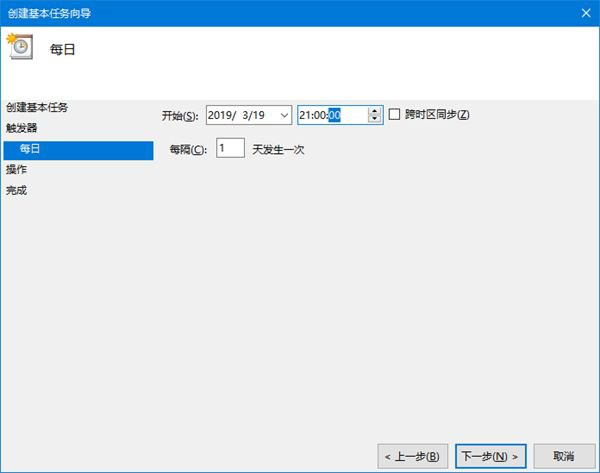This screenshot has width=600, height=473.
Task: Select the 触发器 step in the sidebar
Action: tap(21, 128)
